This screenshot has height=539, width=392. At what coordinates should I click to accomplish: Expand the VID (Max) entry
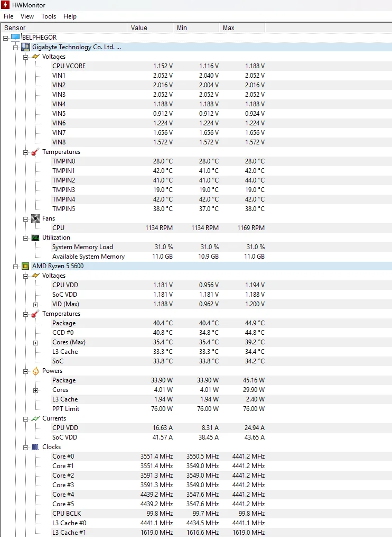(x=36, y=305)
